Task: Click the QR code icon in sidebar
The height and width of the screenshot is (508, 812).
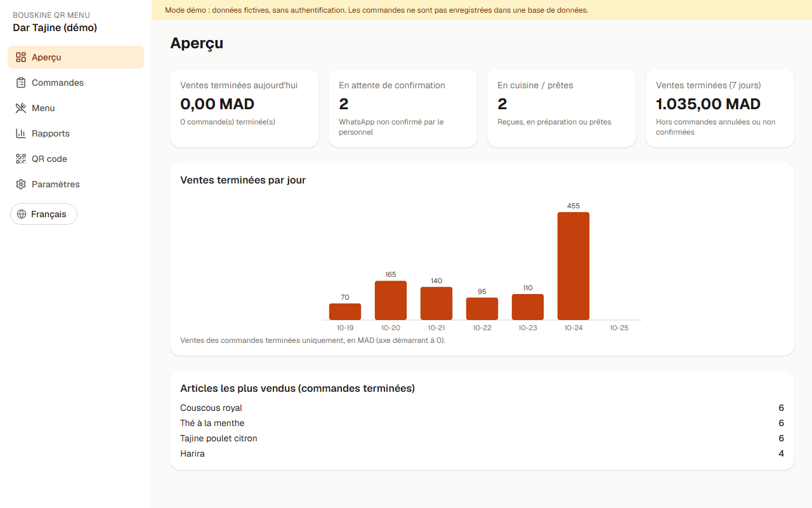Action: click(x=21, y=159)
